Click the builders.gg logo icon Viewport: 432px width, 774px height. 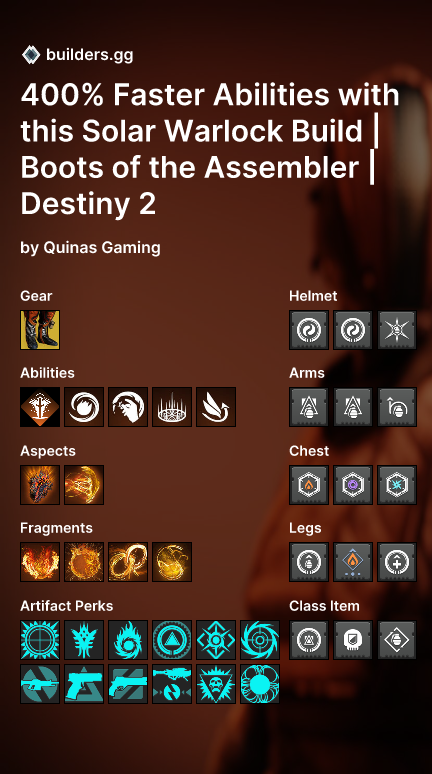click(x=31, y=54)
